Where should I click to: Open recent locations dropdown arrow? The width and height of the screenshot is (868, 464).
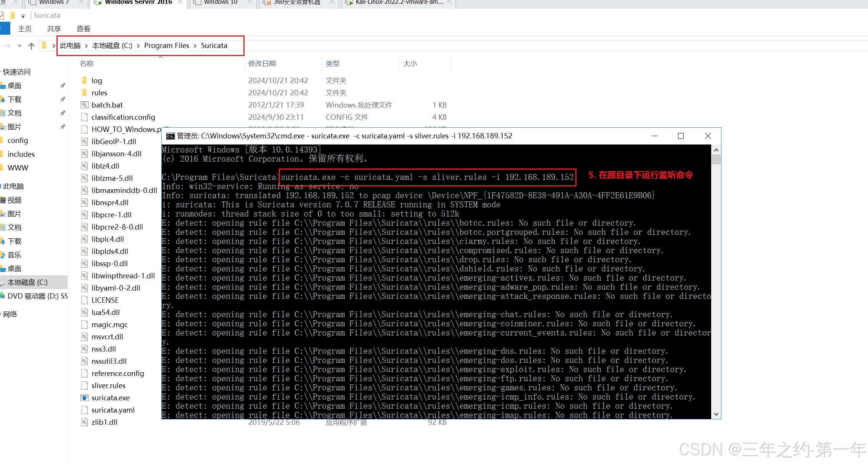click(19, 46)
